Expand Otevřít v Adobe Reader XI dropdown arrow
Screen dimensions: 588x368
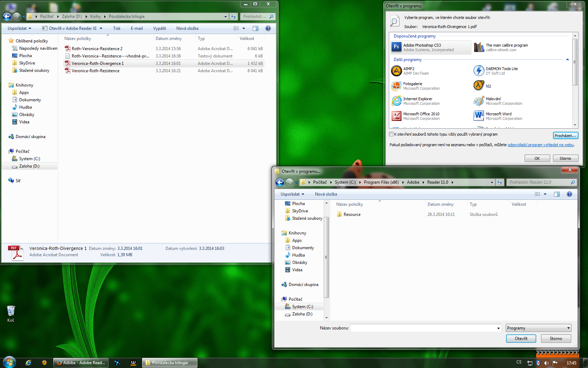click(x=101, y=28)
